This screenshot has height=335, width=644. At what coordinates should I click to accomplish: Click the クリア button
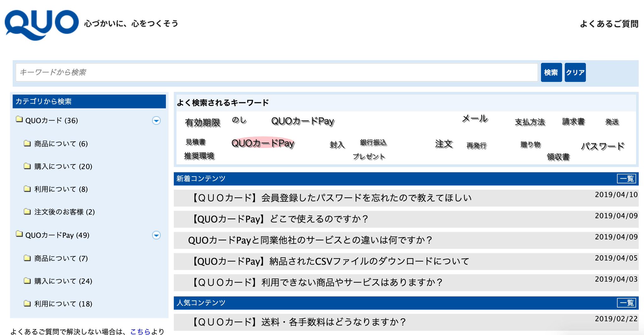(x=575, y=72)
